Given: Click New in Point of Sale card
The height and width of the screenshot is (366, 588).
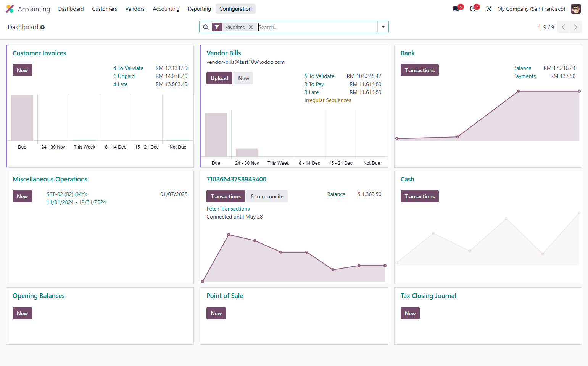Looking at the screenshot, I should click(216, 313).
